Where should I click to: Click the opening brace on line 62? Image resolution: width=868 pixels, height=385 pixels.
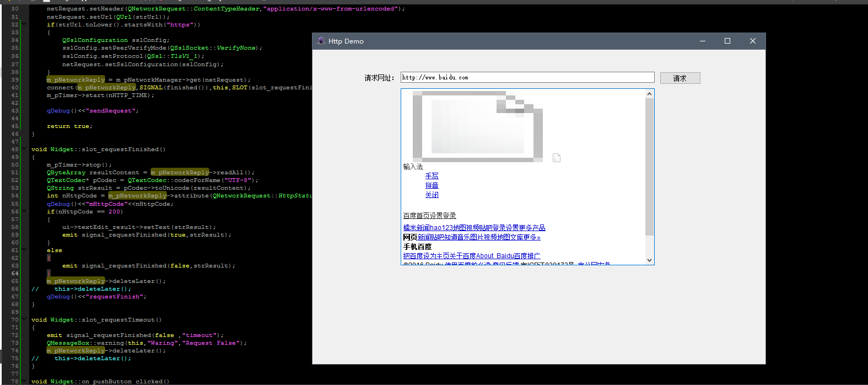tap(49, 258)
